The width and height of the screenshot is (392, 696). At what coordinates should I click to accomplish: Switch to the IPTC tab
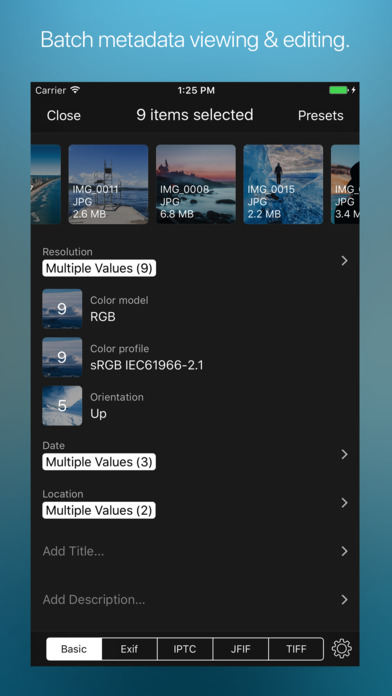[185, 649]
